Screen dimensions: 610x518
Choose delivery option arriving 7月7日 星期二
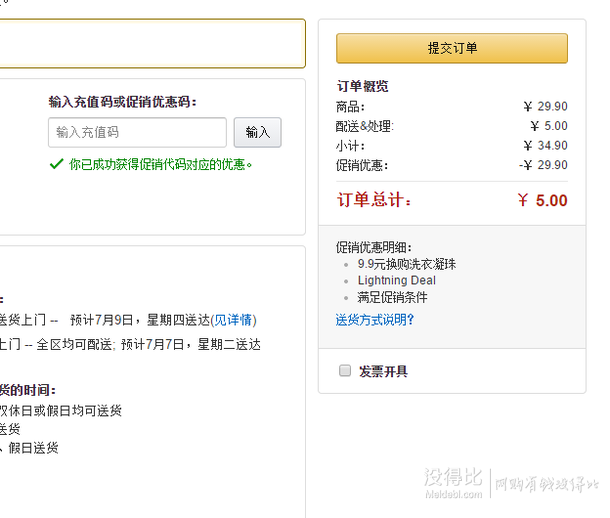click(x=130, y=344)
